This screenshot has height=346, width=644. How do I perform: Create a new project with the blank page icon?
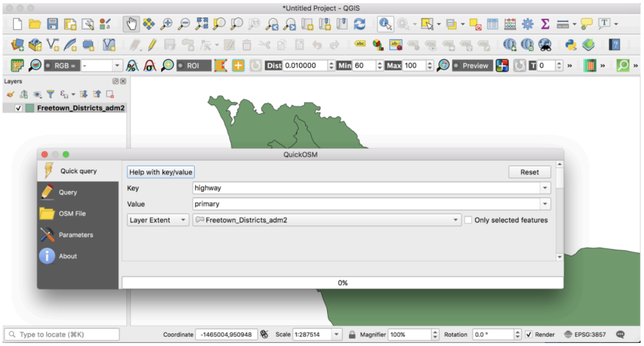click(17, 24)
